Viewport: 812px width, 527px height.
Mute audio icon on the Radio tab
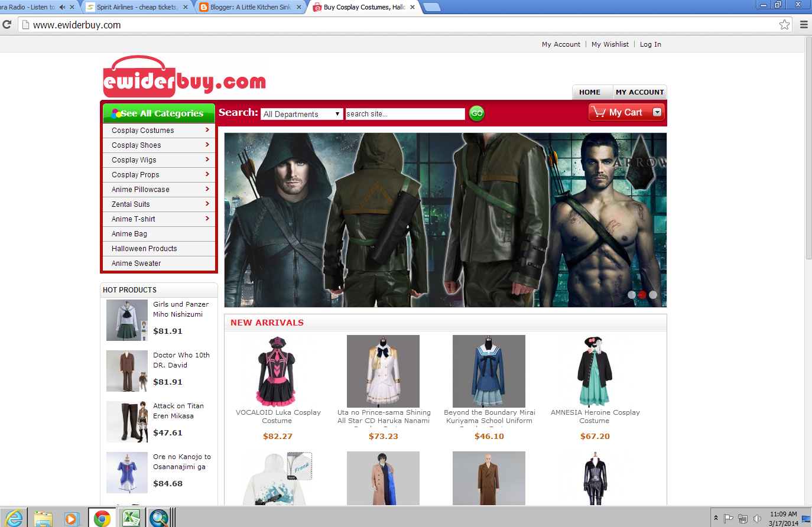pyautogui.click(x=62, y=7)
